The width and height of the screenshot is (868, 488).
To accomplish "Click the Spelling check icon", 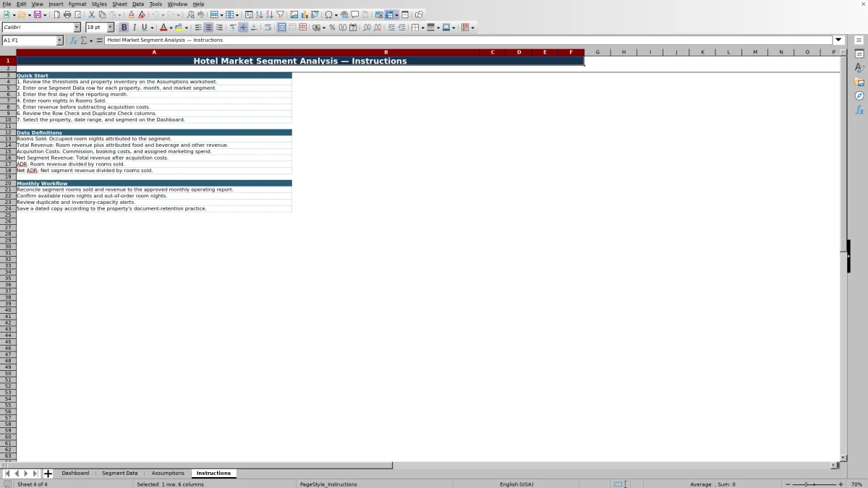I will (x=200, y=14).
